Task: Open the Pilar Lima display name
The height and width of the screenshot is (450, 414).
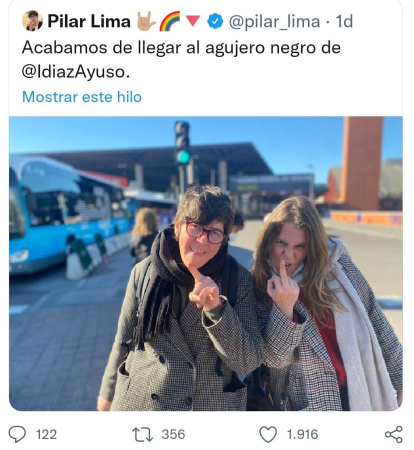Action: (89, 21)
